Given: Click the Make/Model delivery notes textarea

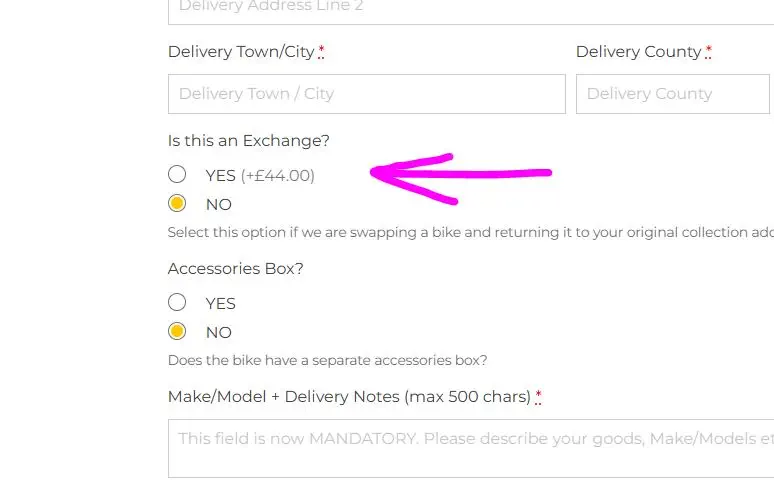Looking at the screenshot, I should pyautogui.click(x=470, y=447).
